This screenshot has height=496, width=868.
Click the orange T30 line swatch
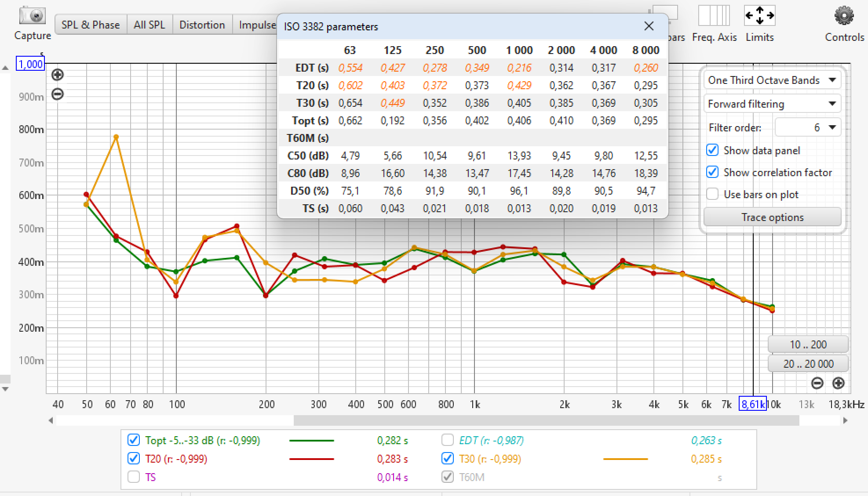point(625,459)
